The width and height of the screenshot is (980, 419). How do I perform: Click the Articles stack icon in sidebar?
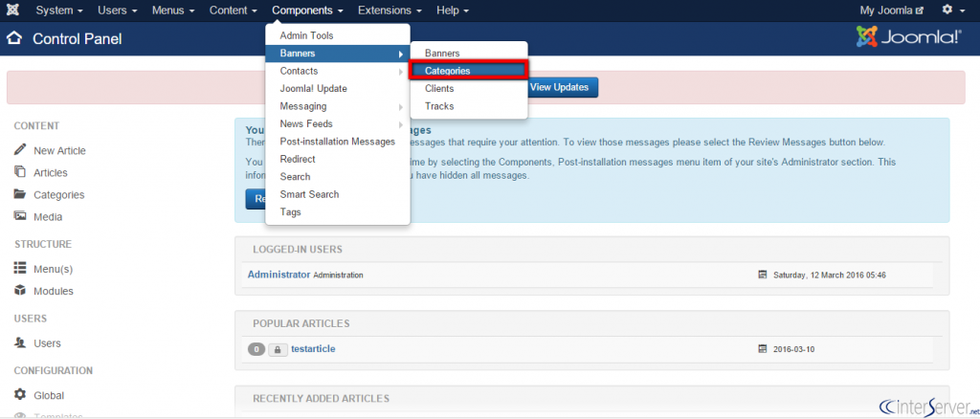[21, 172]
